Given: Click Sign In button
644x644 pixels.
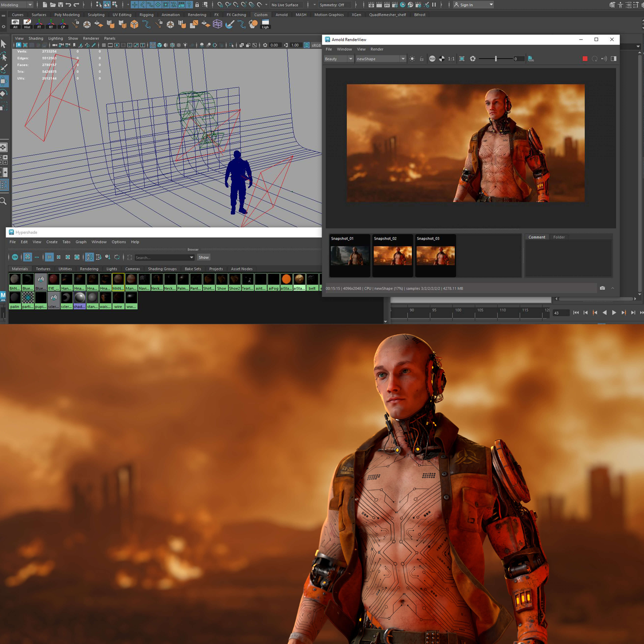Looking at the screenshot, I should pos(473,5).
